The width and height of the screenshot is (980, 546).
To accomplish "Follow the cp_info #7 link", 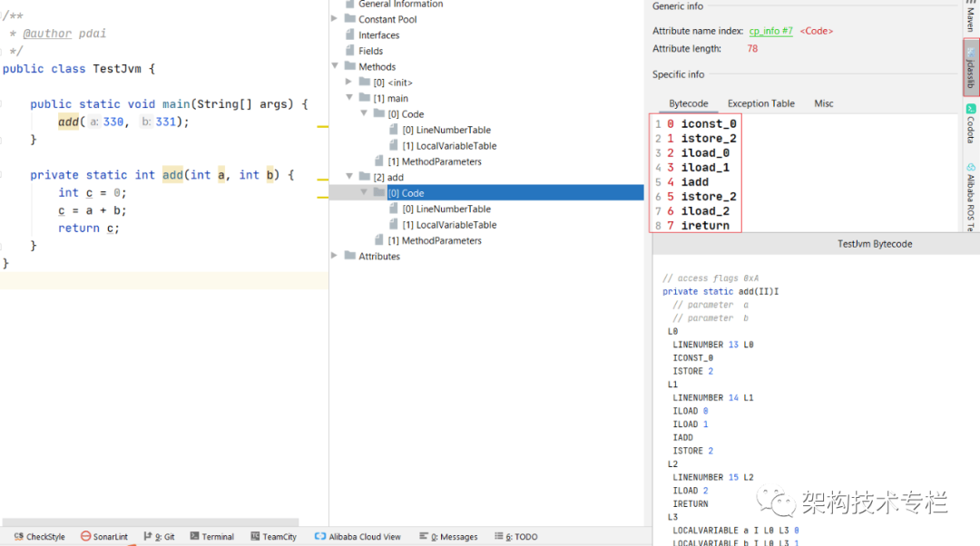I will (x=770, y=31).
